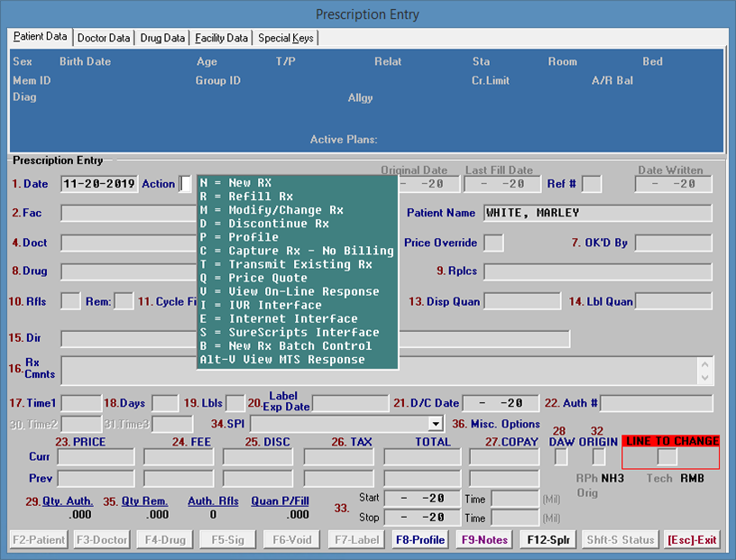736x560 pixels.
Task: Click the Esc-Exit button
Action: [692, 540]
